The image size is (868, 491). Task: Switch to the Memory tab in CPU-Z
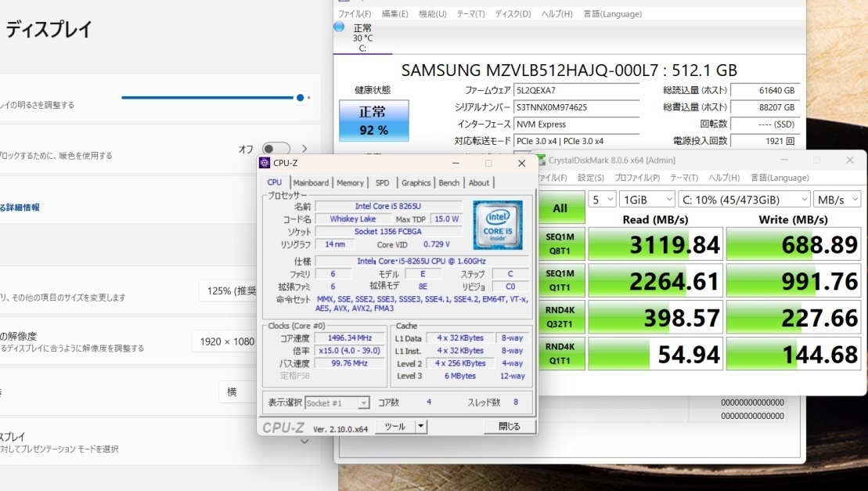pos(350,182)
